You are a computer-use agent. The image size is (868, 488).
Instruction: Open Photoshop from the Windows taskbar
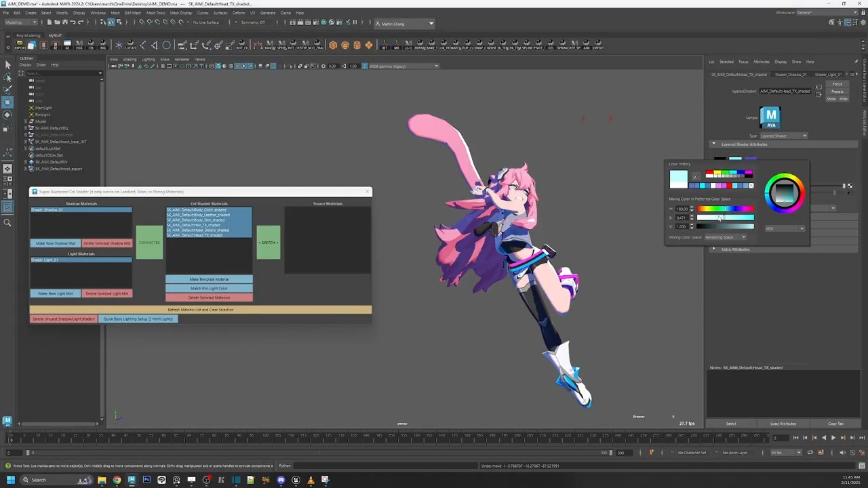pyautogui.click(x=146, y=480)
